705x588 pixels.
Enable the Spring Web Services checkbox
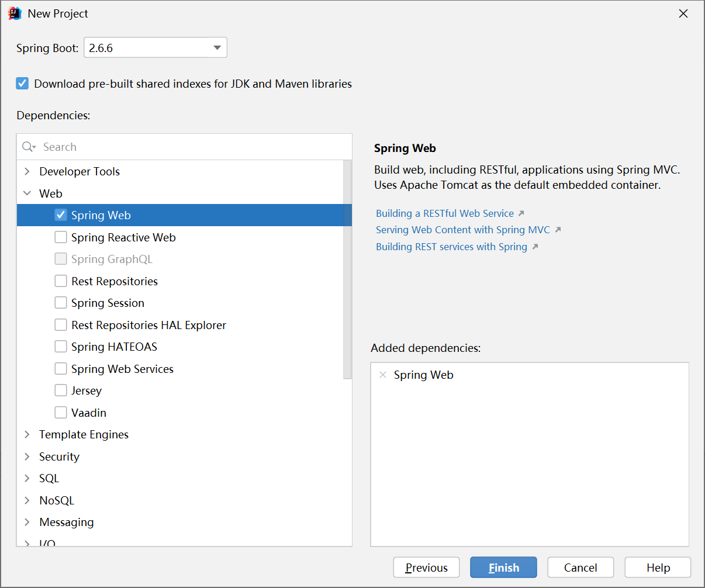coord(61,369)
